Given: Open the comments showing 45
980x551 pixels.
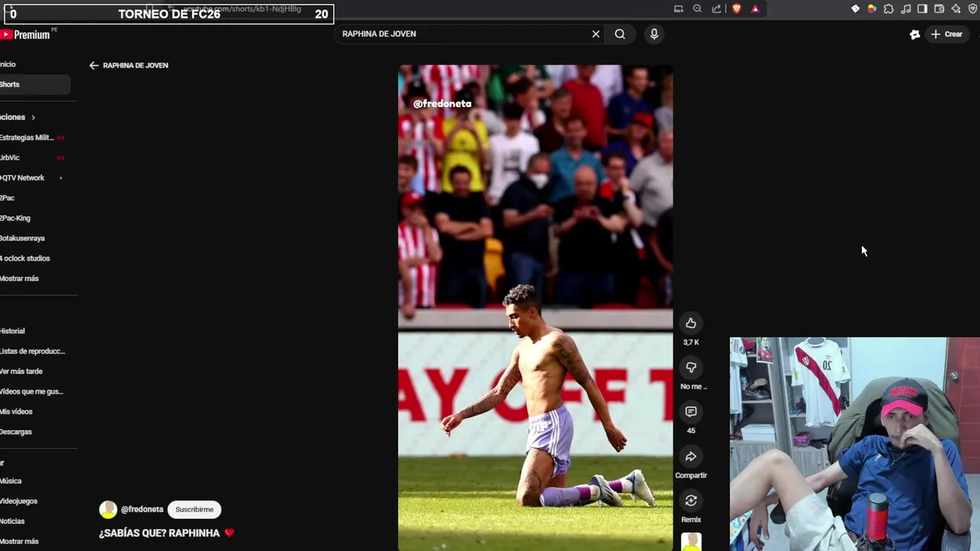Looking at the screenshot, I should [x=691, y=412].
